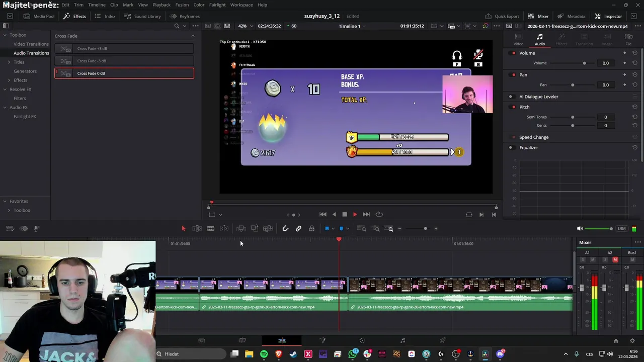644x362 pixels.
Task: Activate the Trim Edit mode tool
Action: pyautogui.click(x=197, y=229)
